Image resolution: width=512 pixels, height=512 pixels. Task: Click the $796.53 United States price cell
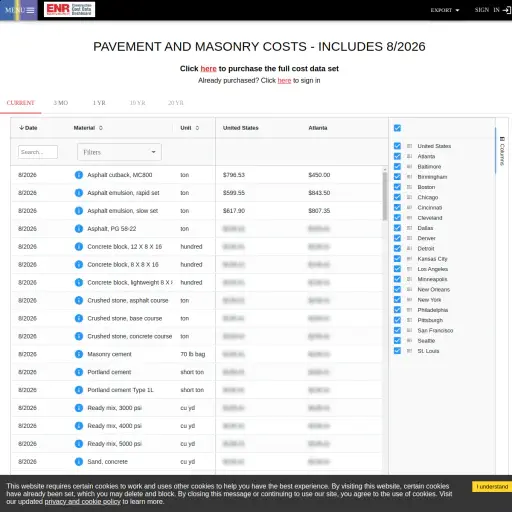[234, 175]
